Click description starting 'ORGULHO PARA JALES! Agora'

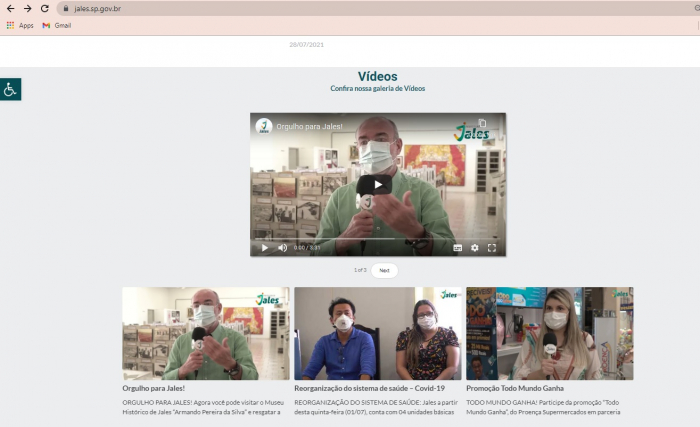203,407
